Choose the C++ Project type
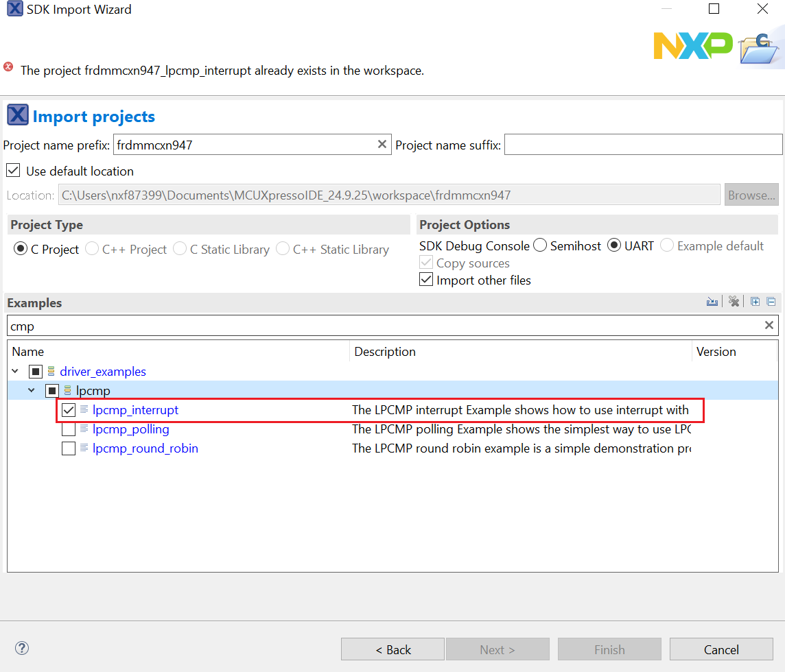Screen dimensions: 785x672 [91, 249]
